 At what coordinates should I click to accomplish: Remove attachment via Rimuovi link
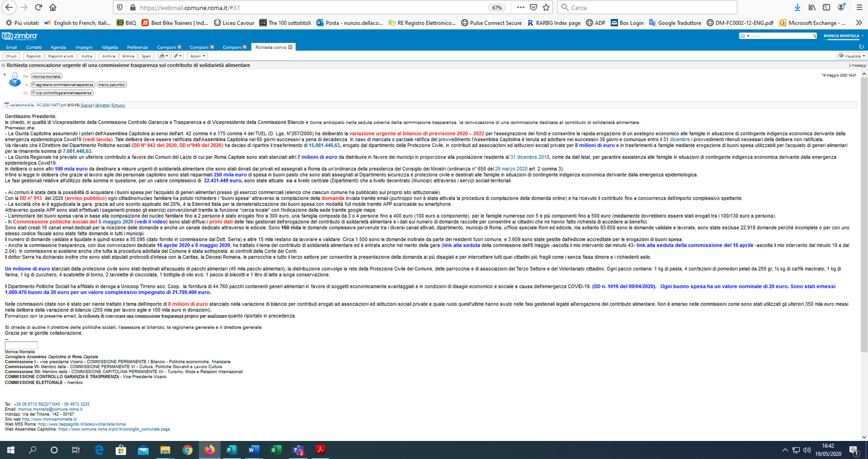click(x=118, y=105)
